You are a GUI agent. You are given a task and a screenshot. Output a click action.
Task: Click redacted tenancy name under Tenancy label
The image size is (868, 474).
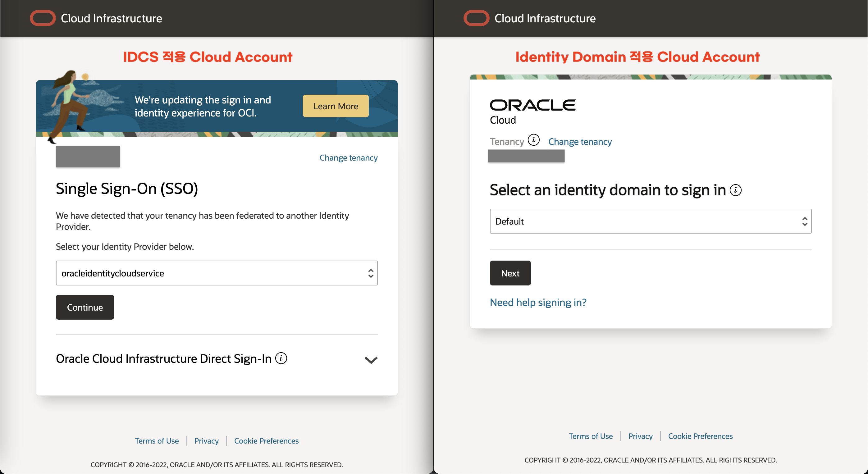tap(526, 156)
